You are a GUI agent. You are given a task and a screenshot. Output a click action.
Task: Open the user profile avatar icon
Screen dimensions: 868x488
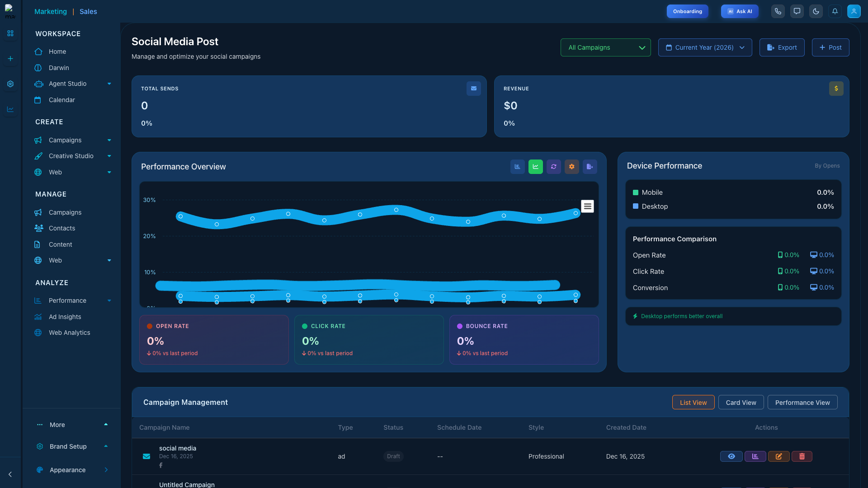pyautogui.click(x=854, y=11)
